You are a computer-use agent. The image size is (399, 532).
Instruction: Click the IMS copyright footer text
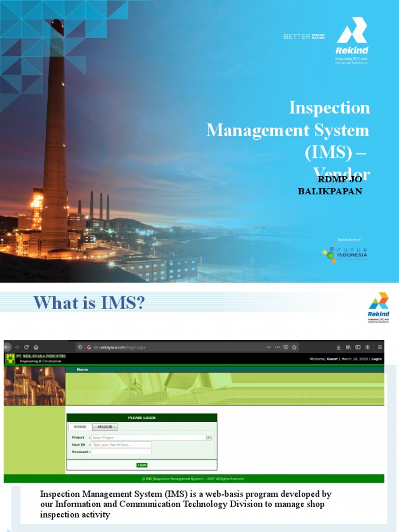coord(193,478)
